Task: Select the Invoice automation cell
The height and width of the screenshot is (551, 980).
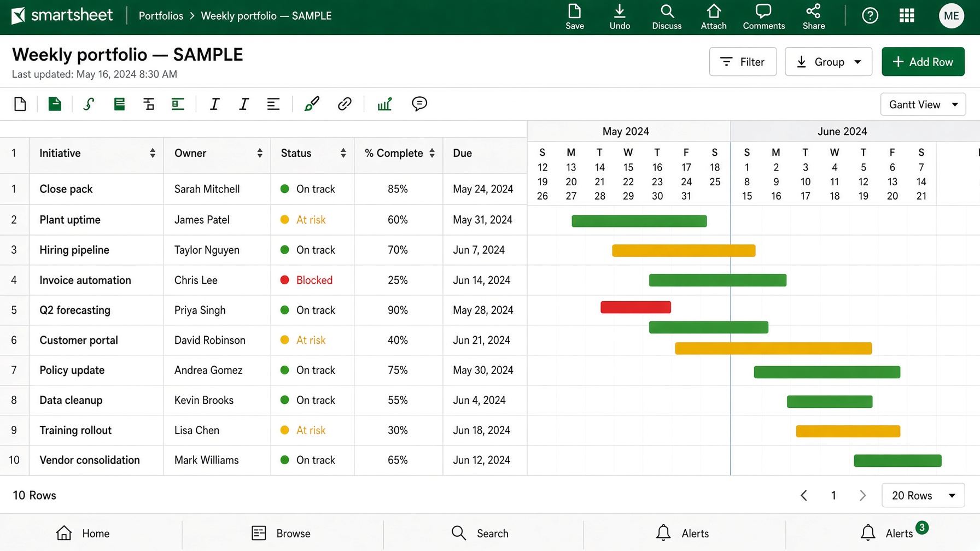Action: pos(96,280)
